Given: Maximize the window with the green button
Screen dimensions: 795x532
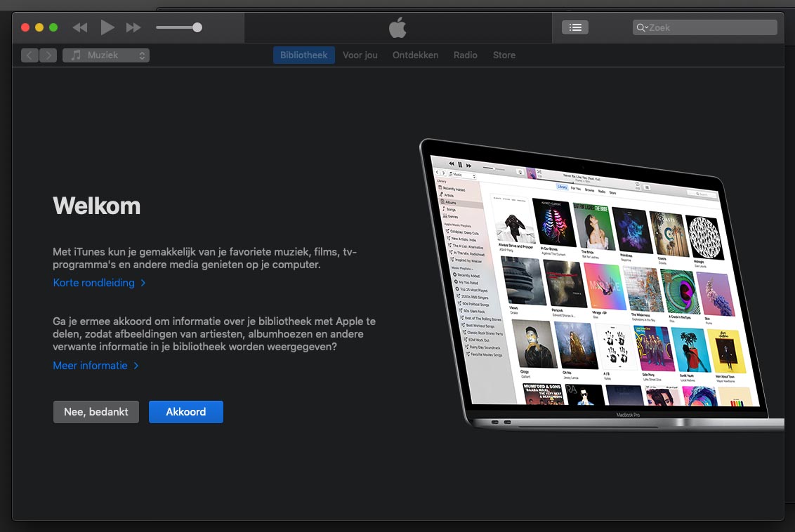Looking at the screenshot, I should pyautogui.click(x=53, y=27).
